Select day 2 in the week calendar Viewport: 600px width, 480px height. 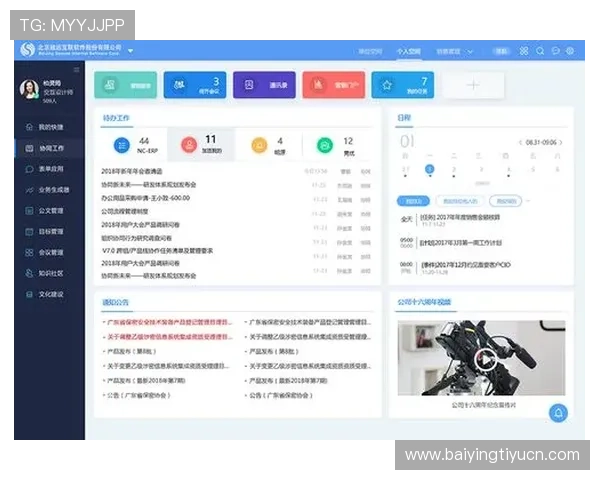pyautogui.click(x=454, y=170)
